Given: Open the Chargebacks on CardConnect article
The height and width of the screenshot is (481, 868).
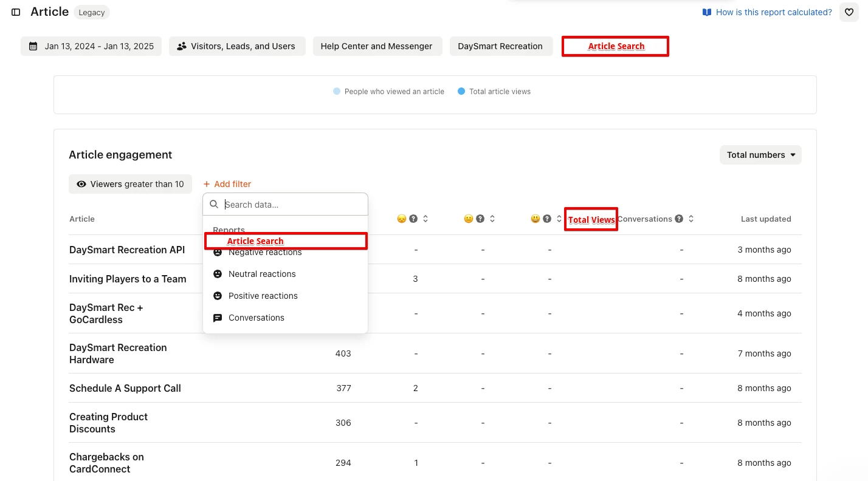Looking at the screenshot, I should tap(106, 463).
